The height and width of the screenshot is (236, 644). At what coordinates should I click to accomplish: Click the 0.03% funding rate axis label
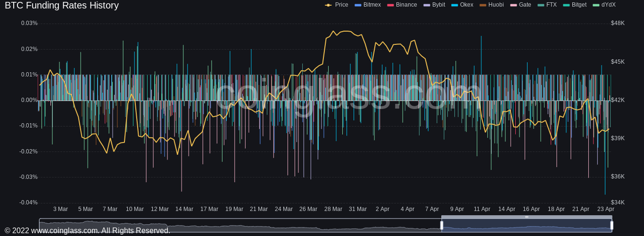(x=29, y=24)
